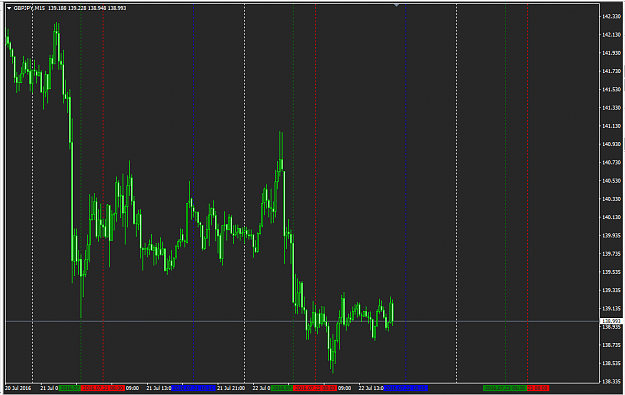
Task: Select the red 2016.07.21 08:00 line label
Action: (103, 388)
